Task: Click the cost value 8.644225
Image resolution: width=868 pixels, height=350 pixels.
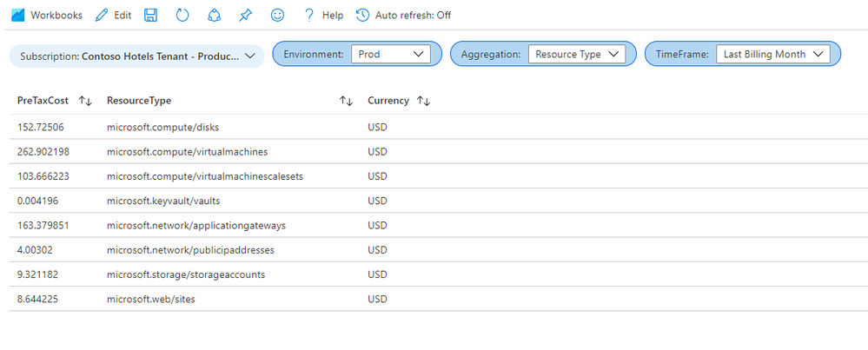Action: 37,299
